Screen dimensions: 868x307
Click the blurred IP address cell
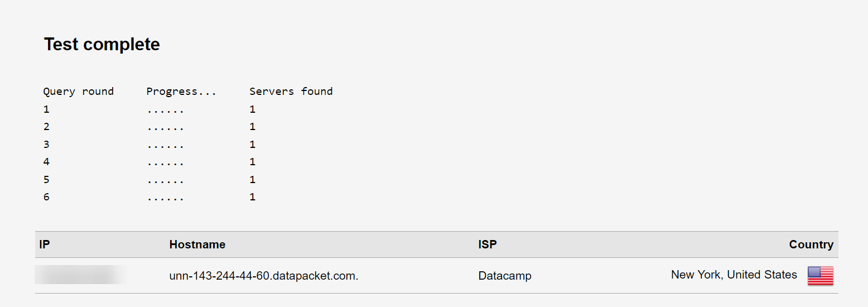[81, 275]
